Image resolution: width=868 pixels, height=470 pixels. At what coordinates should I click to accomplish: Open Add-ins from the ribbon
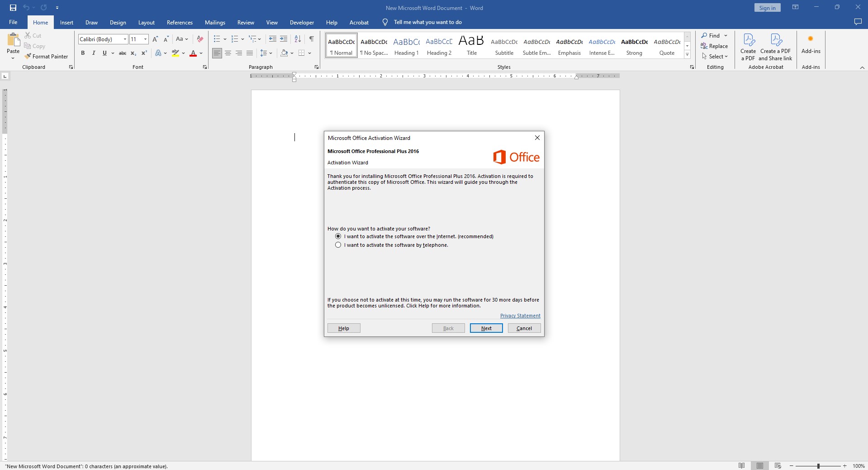[811, 45]
